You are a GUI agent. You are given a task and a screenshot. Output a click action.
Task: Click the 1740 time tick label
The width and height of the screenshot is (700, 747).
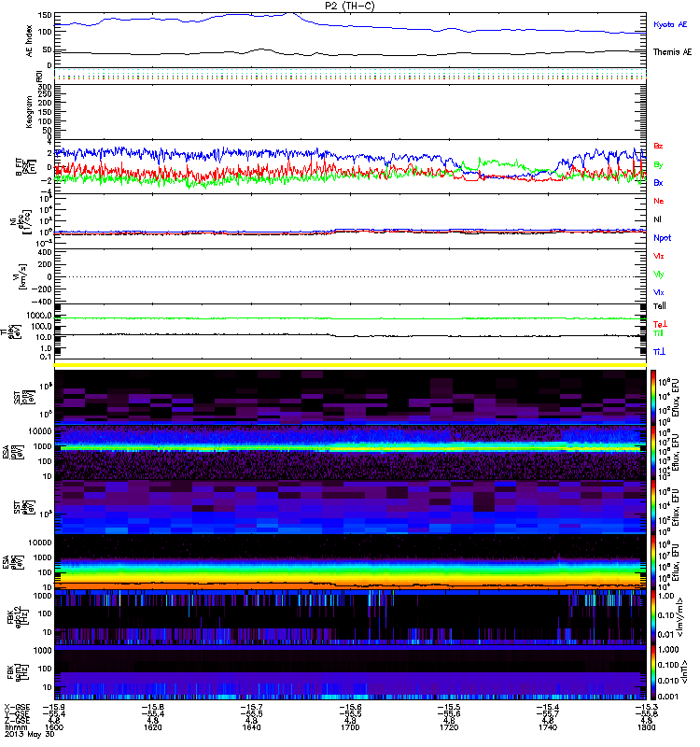548,727
